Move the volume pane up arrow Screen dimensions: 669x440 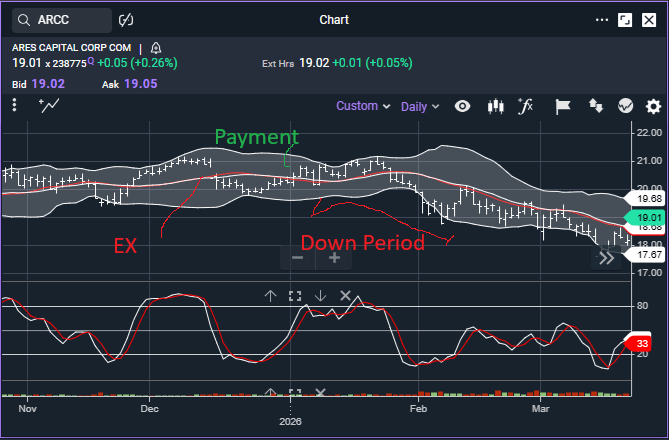pyautogui.click(x=271, y=393)
